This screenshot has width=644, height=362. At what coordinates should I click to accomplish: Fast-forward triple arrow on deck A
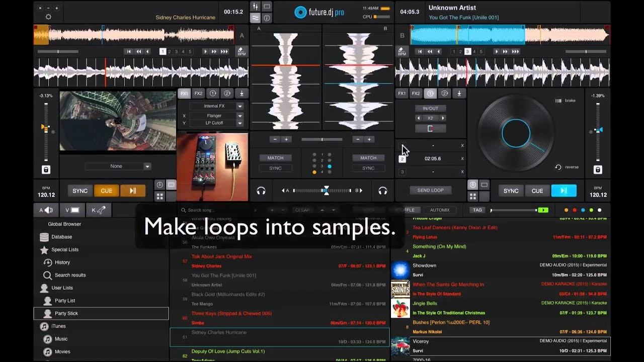(224, 51)
